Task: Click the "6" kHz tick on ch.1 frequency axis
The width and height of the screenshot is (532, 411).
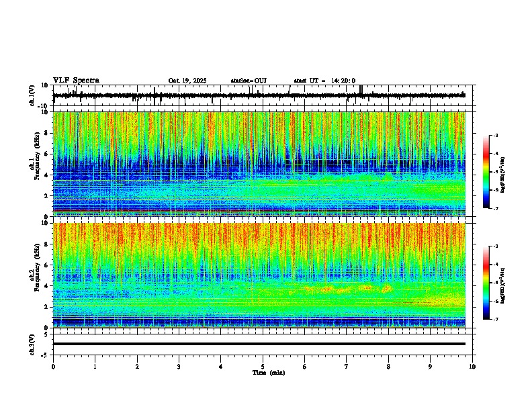Action: coord(46,154)
